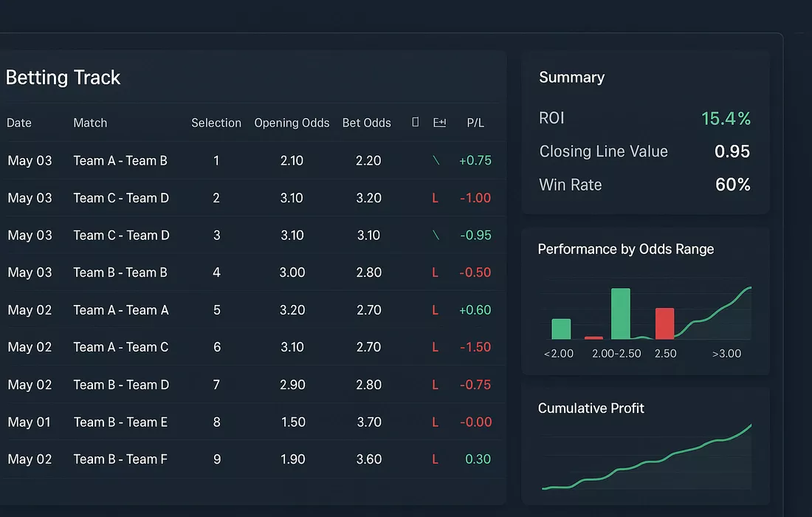This screenshot has width=812, height=517.
Task: Click the L result in selection 8 row
Action: [x=436, y=422]
